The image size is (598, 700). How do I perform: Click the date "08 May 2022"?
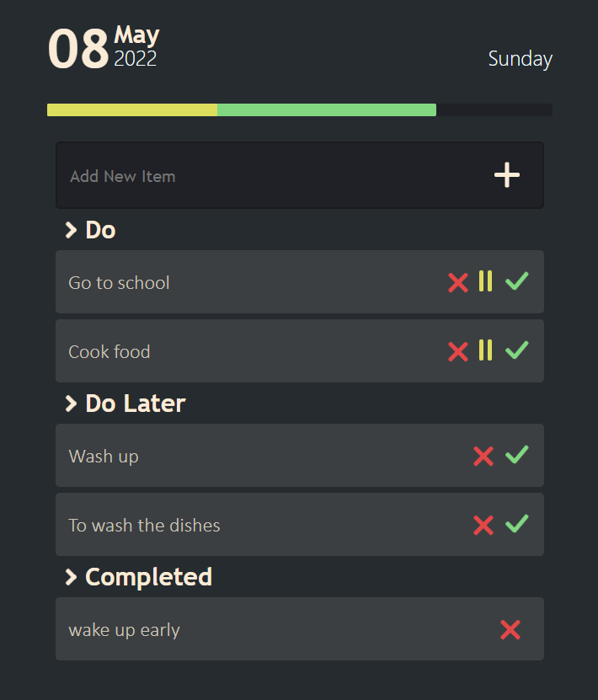click(101, 48)
